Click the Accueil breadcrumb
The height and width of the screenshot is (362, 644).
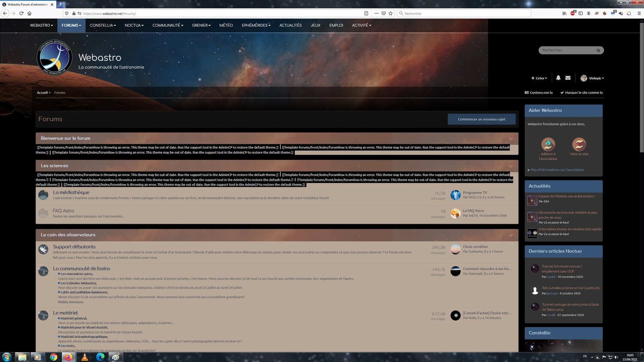coord(43,93)
